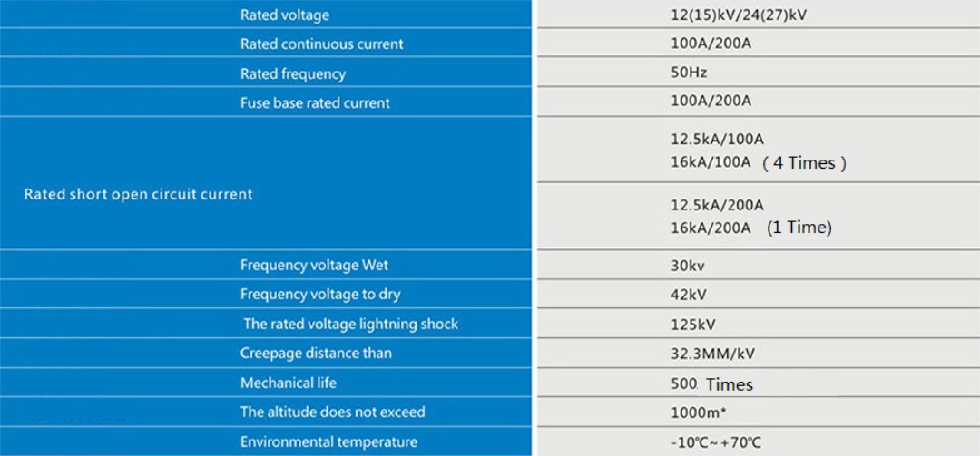Click the Creepage distance than label
Image resolution: width=980 pixels, height=456 pixels.
pyautogui.click(x=317, y=353)
